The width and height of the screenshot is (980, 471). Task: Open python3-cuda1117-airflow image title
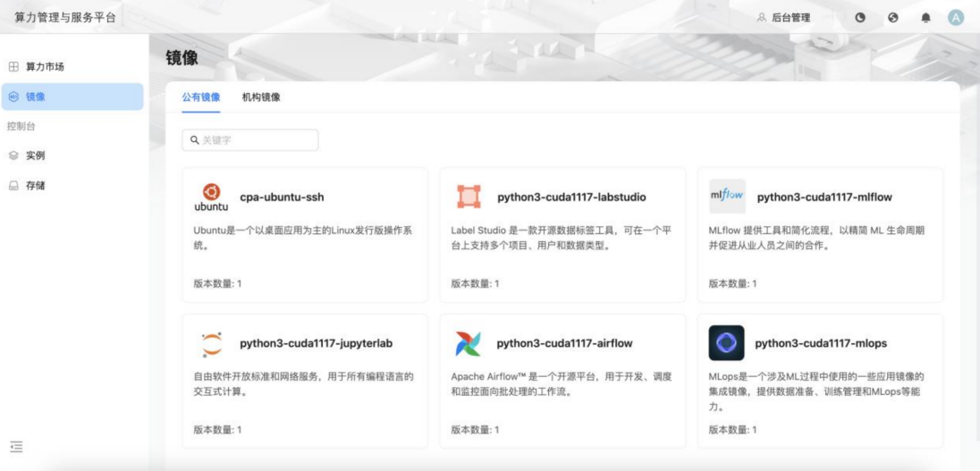[x=565, y=343]
